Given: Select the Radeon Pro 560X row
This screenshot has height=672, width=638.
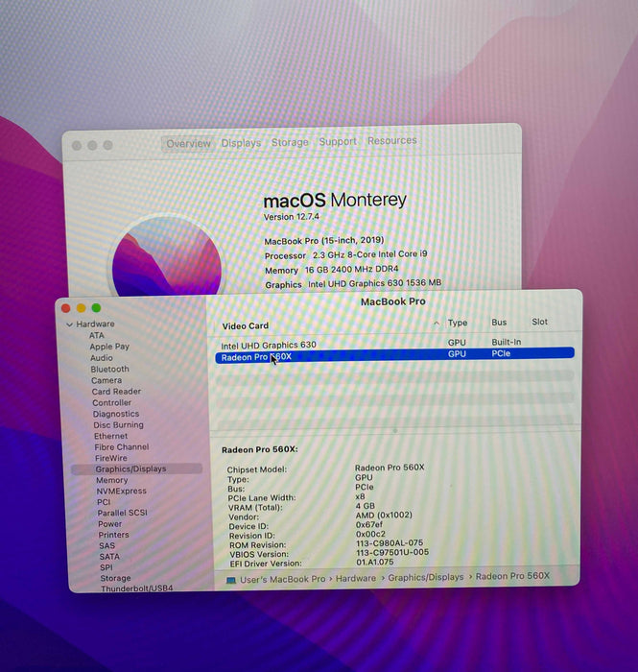Looking at the screenshot, I should (x=394, y=355).
